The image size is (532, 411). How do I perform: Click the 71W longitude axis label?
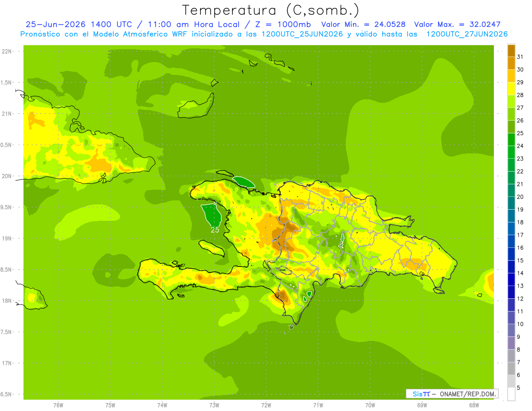pos(318,405)
